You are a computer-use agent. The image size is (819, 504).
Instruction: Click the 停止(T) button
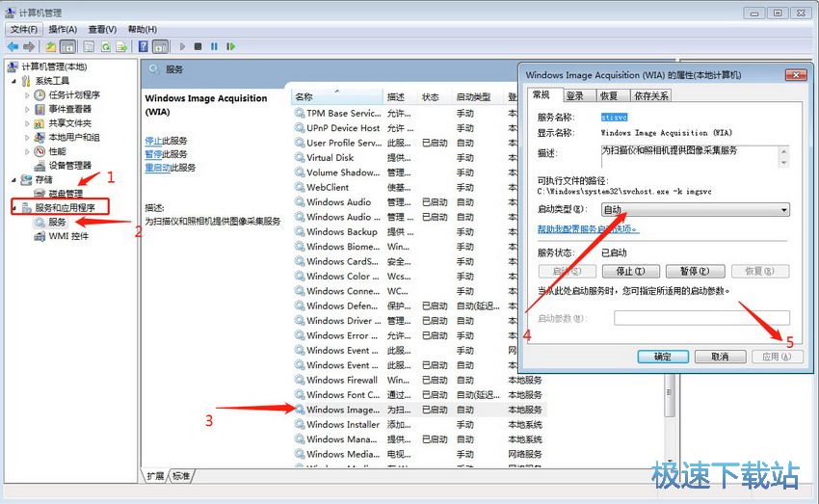tap(630, 271)
